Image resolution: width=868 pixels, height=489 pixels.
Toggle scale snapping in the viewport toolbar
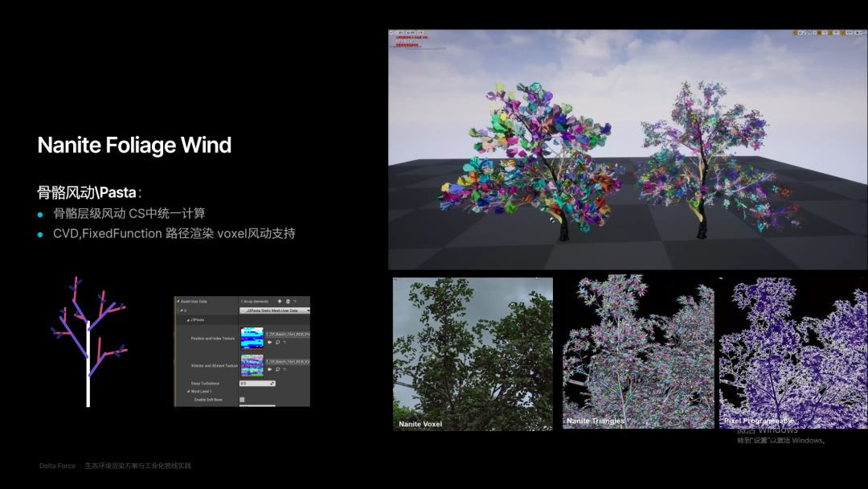click(843, 33)
